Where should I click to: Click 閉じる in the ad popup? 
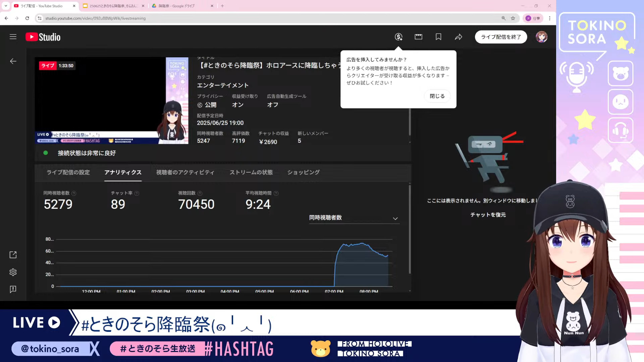coord(437,96)
